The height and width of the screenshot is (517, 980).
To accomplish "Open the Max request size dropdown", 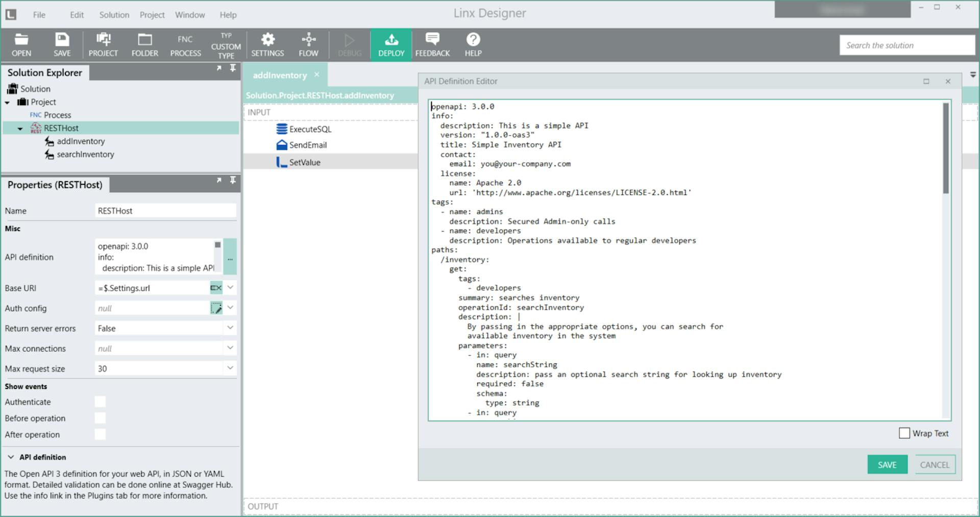I will (x=231, y=368).
